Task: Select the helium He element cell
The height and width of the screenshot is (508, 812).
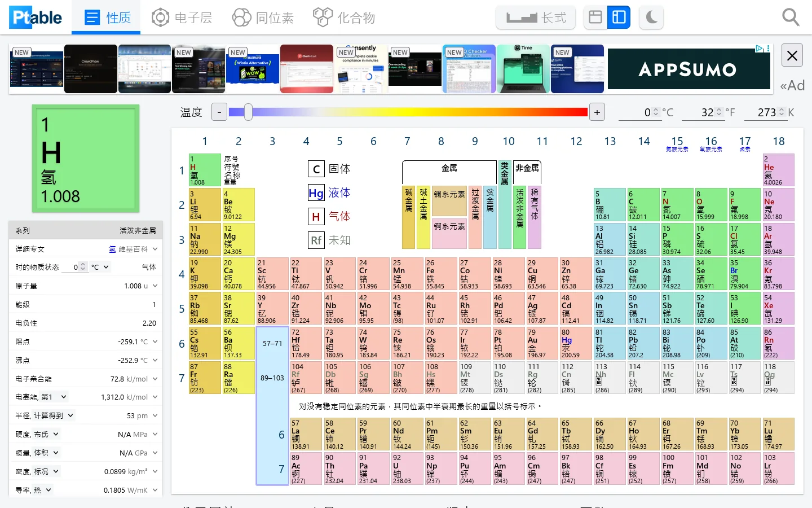Action: [779, 170]
